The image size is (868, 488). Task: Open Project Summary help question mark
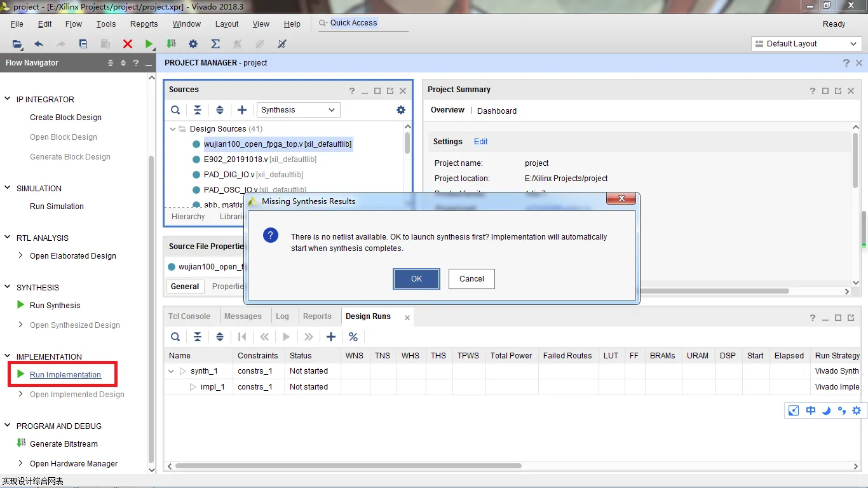tap(813, 91)
